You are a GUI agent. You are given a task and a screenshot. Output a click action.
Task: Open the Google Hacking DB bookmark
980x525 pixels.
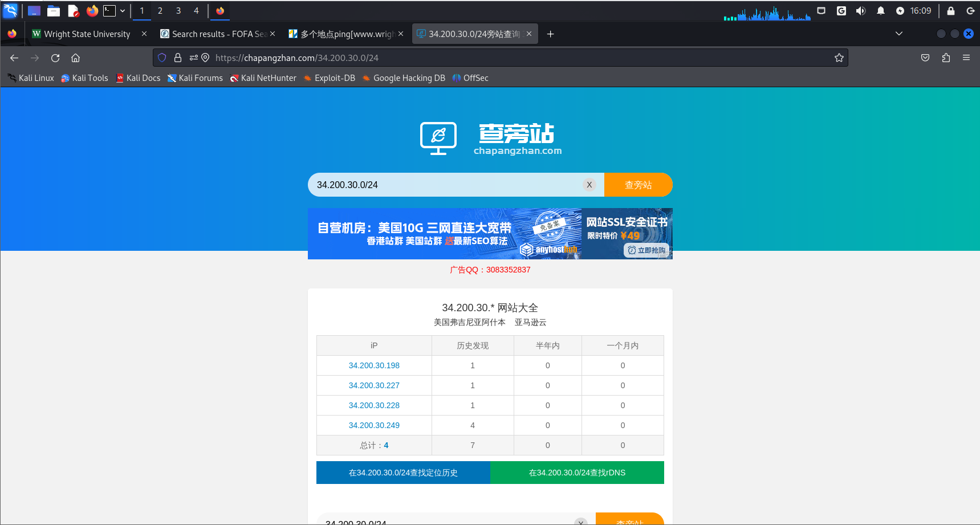pyautogui.click(x=404, y=78)
